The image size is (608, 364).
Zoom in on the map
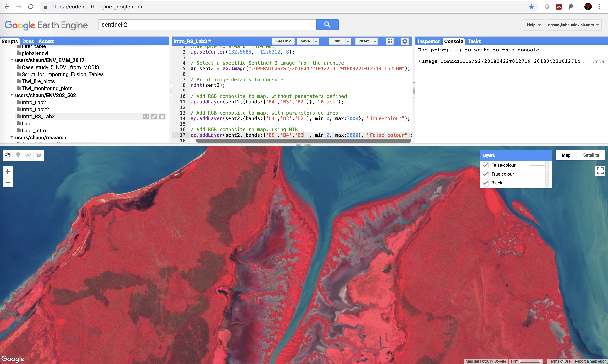pos(8,171)
